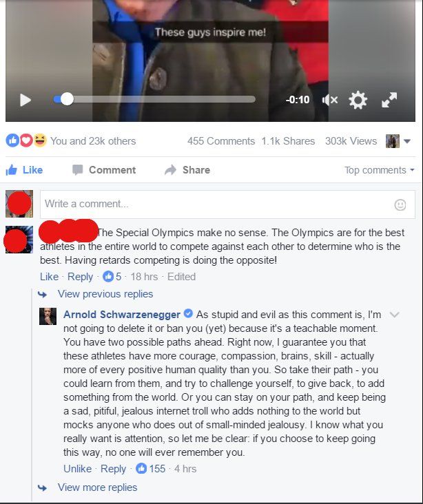
Task: Open the Top comments sorting dropdown
Action: [379, 170]
